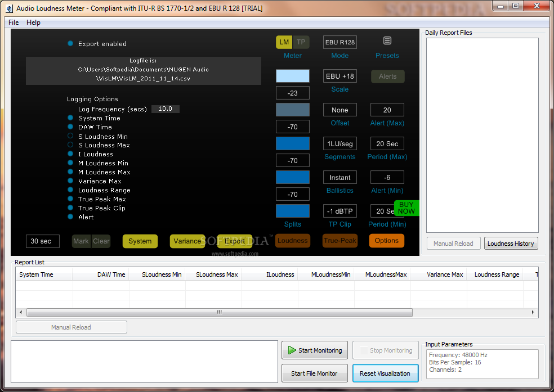Viewport: 554px width, 392px height.
Task: Show the Variance panel
Action: (187, 241)
